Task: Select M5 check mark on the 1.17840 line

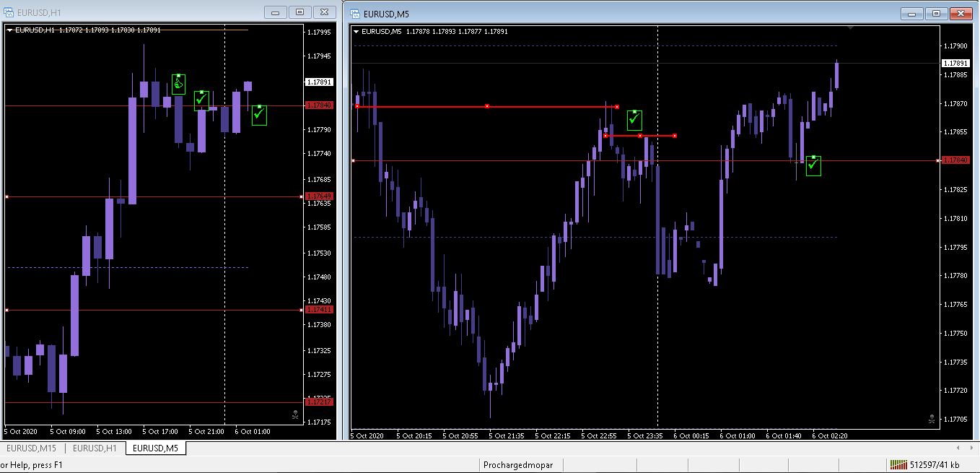Action: point(813,165)
